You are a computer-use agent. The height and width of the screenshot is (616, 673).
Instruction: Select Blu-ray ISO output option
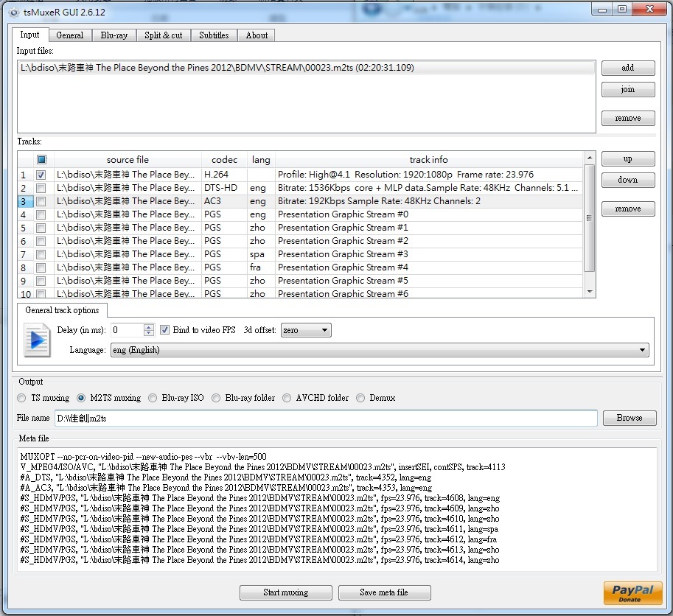click(153, 398)
